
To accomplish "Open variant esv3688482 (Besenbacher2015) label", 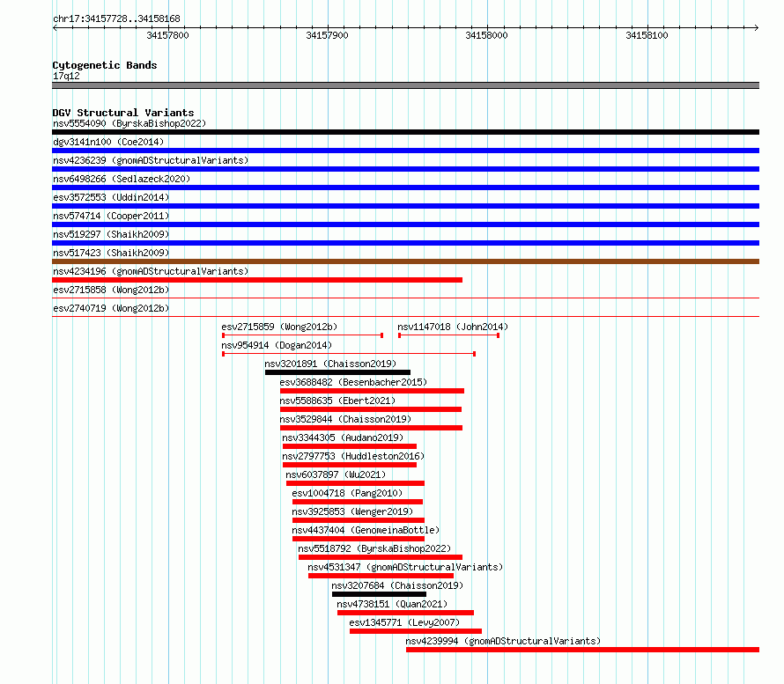I will tap(353, 382).
